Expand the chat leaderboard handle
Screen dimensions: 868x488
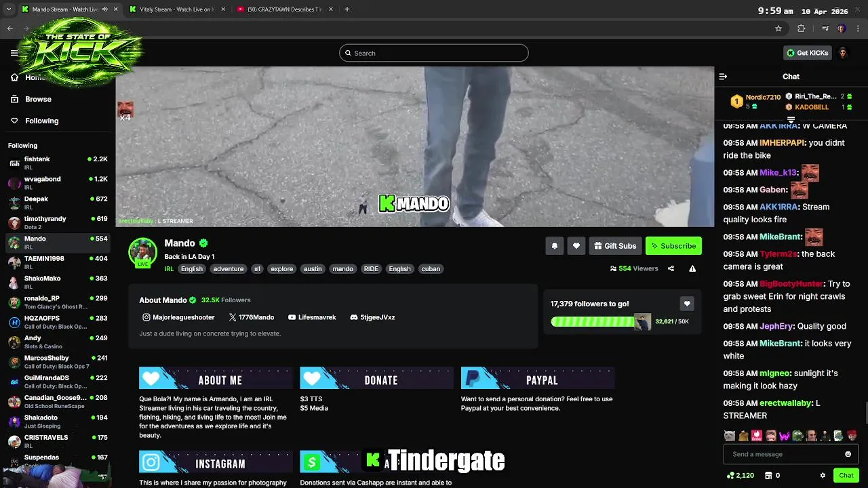click(791, 119)
